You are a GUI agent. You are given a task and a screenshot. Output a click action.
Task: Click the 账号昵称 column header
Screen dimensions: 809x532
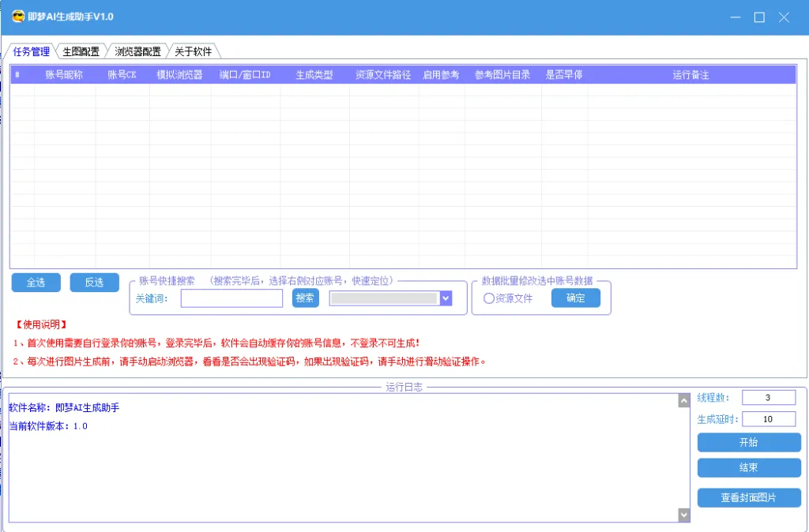coord(65,75)
